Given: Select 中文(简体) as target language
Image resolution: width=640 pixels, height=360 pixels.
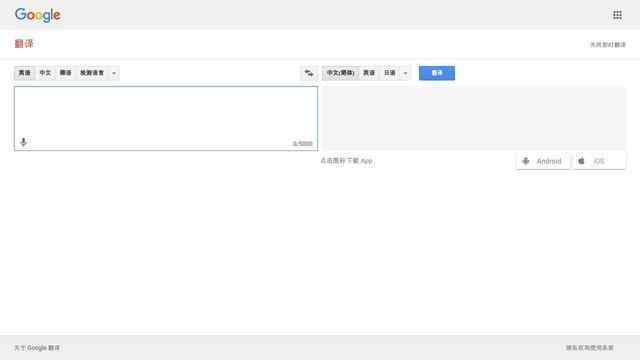Looking at the screenshot, I should pyautogui.click(x=340, y=73).
